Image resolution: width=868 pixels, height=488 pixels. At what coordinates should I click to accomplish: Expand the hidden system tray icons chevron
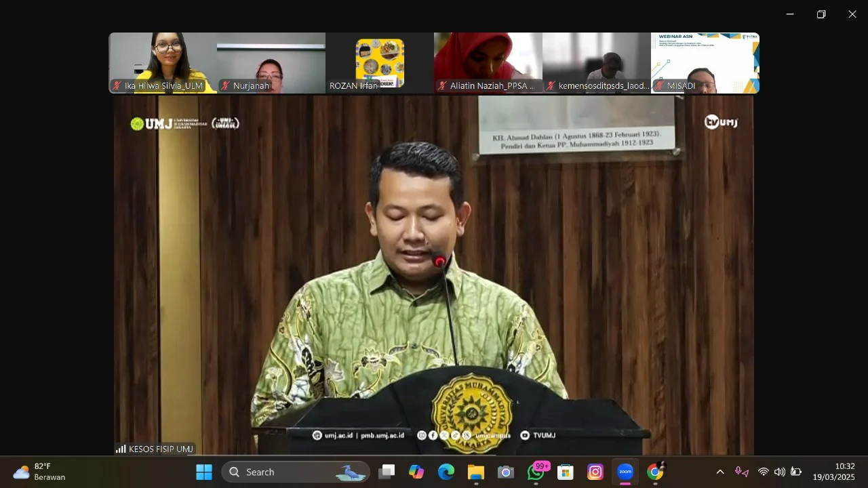point(720,472)
